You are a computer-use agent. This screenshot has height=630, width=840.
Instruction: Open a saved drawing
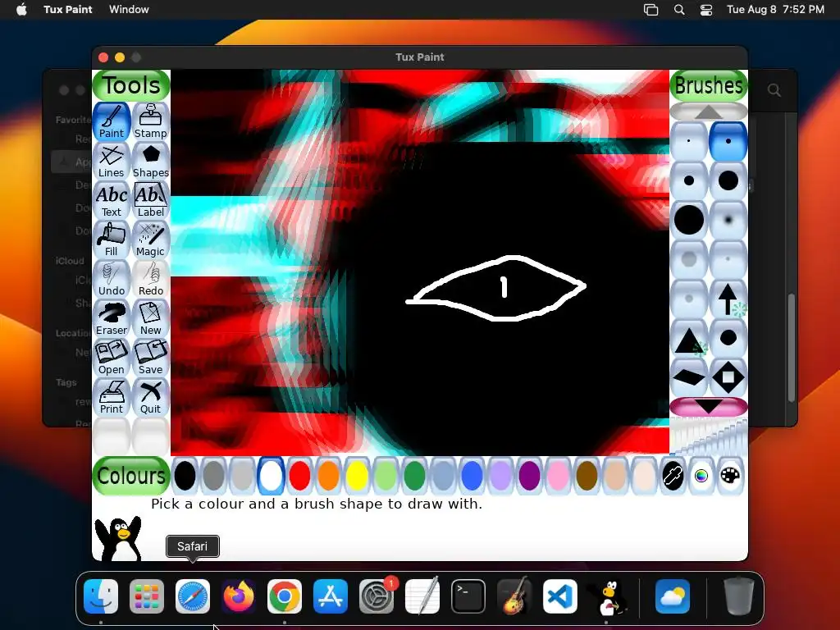click(112, 358)
